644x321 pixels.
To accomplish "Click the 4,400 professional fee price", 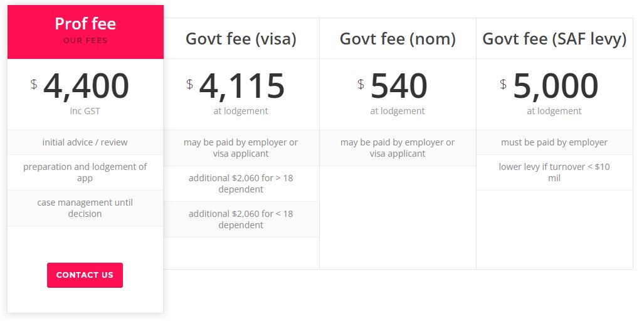I will (86, 87).
